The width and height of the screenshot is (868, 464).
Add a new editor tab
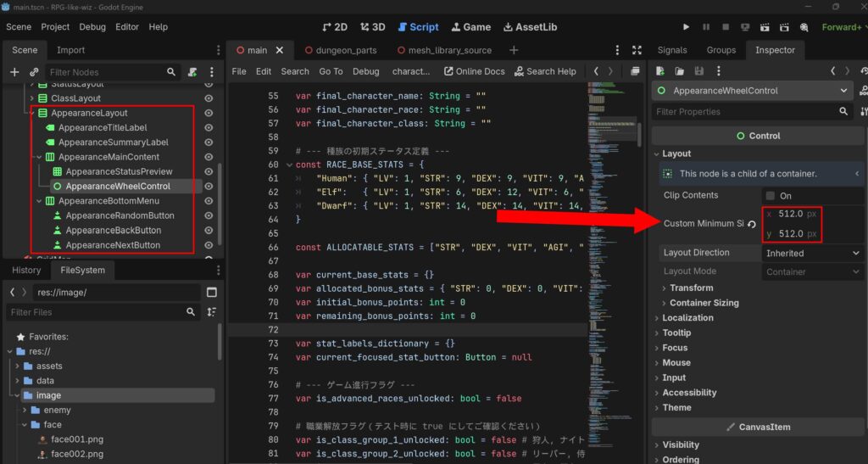[x=514, y=50]
